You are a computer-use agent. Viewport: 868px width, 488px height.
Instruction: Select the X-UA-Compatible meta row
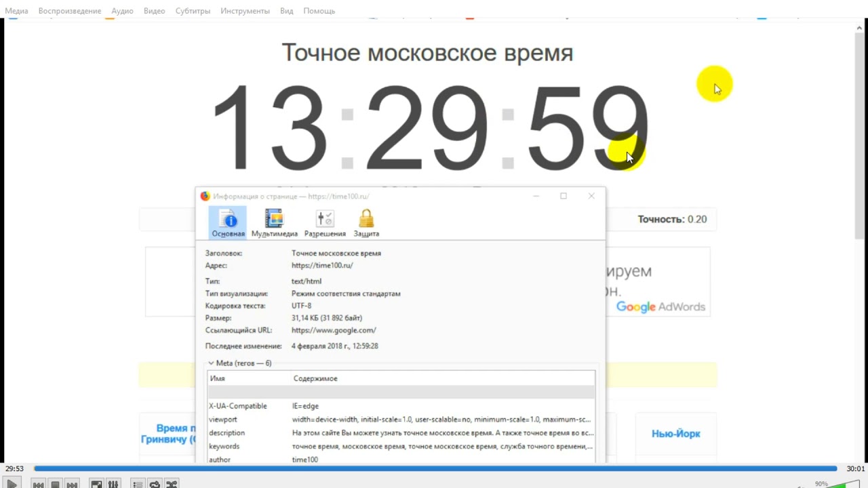pos(401,406)
